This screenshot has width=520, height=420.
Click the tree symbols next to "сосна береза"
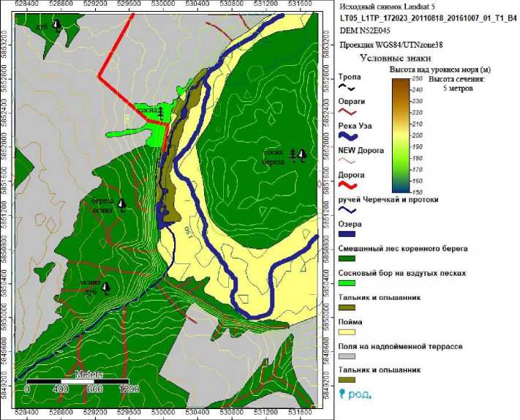[298, 154]
